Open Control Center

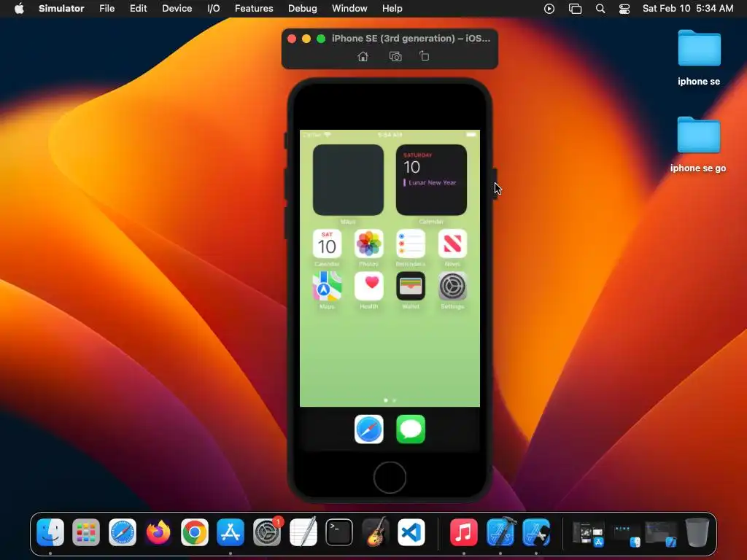[x=624, y=9]
